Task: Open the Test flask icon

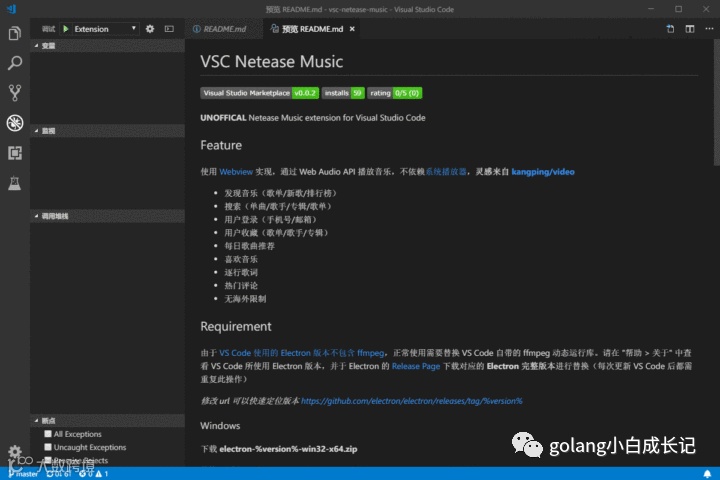Action: click(15, 183)
